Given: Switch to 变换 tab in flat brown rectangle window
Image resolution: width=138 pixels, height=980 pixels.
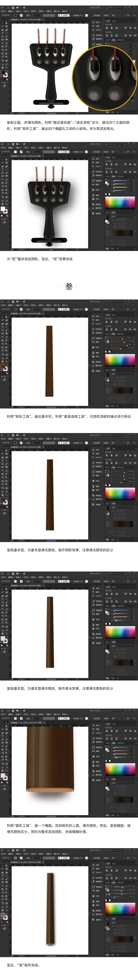Looking at the screenshot, I should 113,315.
